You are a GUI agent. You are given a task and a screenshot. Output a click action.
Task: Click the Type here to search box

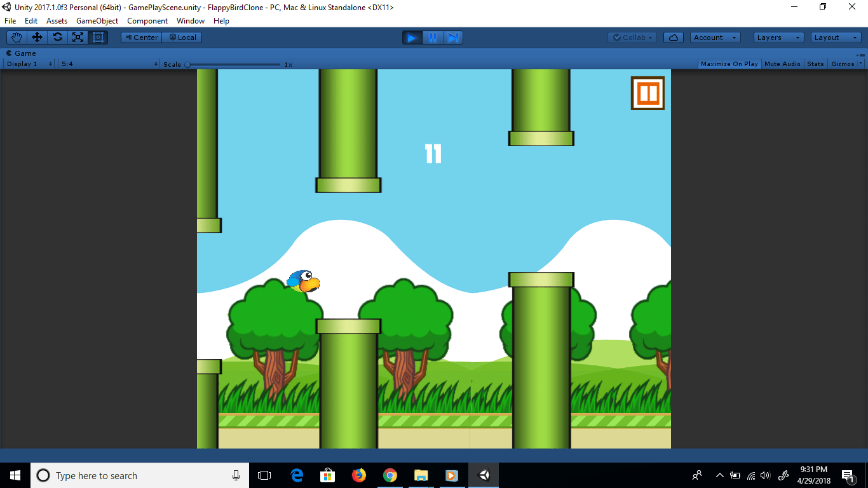(140, 475)
